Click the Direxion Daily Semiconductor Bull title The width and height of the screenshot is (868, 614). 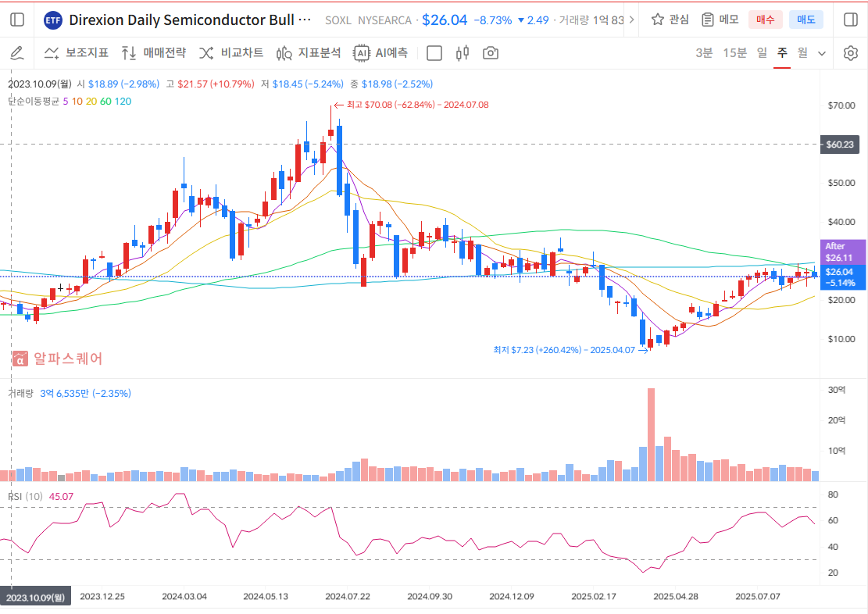click(x=190, y=20)
